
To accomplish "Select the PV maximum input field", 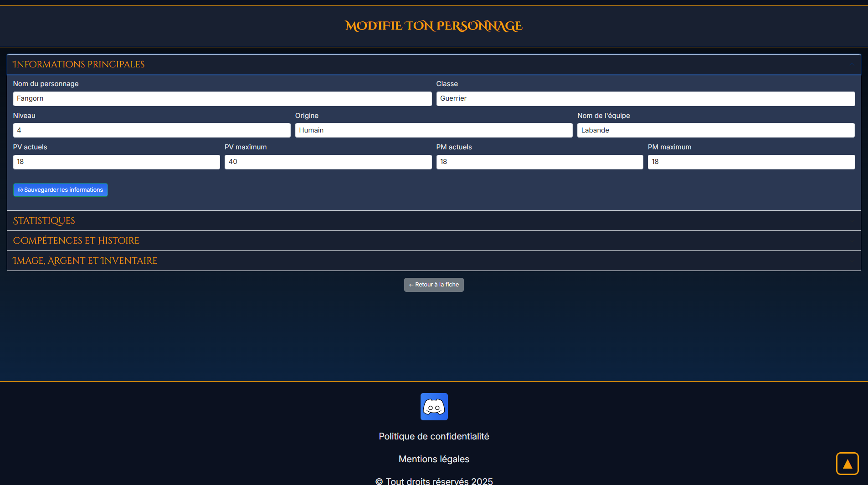I will click(x=328, y=162).
